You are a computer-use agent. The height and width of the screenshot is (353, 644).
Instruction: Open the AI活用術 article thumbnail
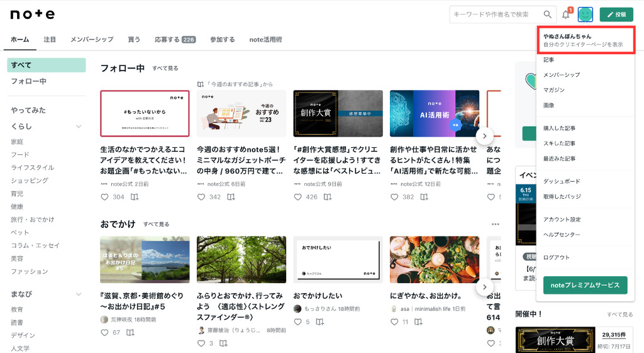(435, 113)
